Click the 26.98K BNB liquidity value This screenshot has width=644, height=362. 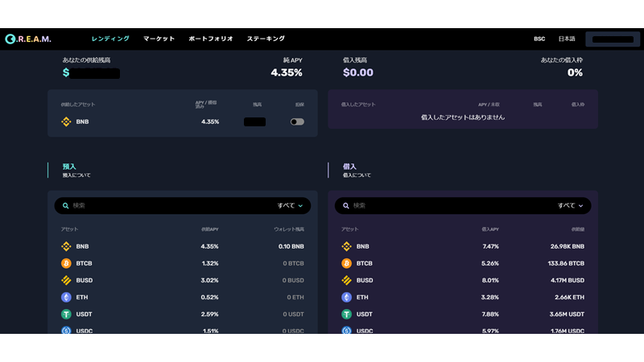click(x=568, y=246)
